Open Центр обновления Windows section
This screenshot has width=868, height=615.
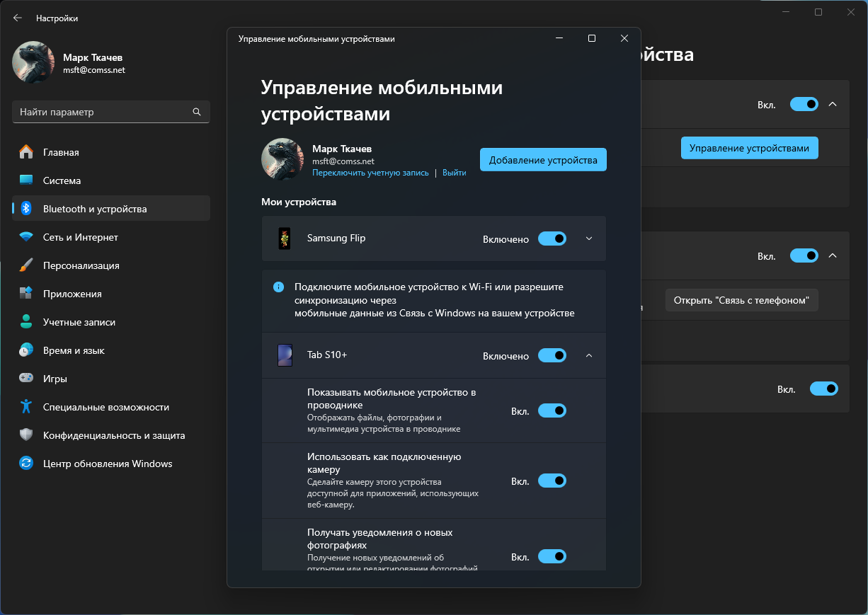pos(111,464)
